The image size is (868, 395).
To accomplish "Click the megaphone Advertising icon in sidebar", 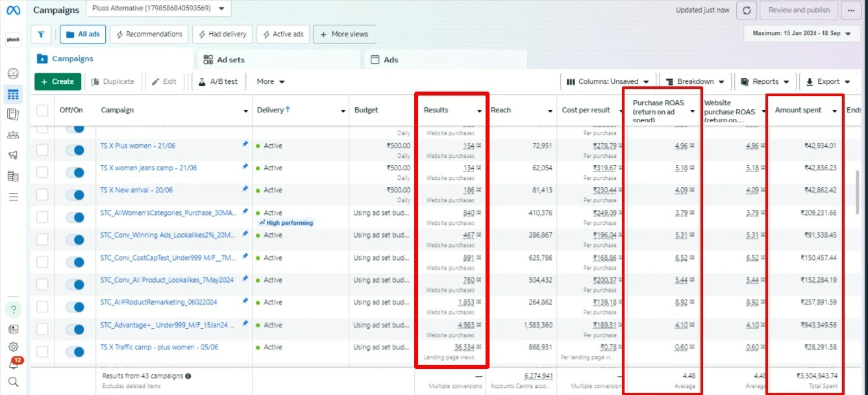I will [13, 155].
